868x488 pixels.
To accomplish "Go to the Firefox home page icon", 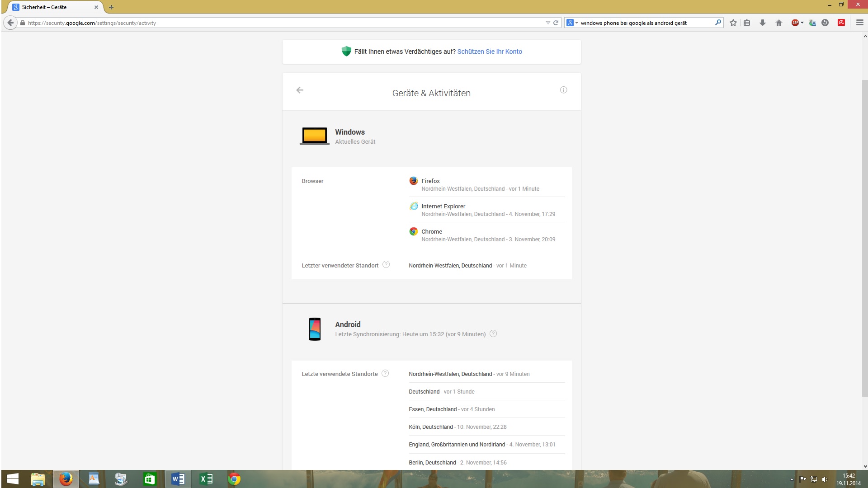I will point(778,23).
